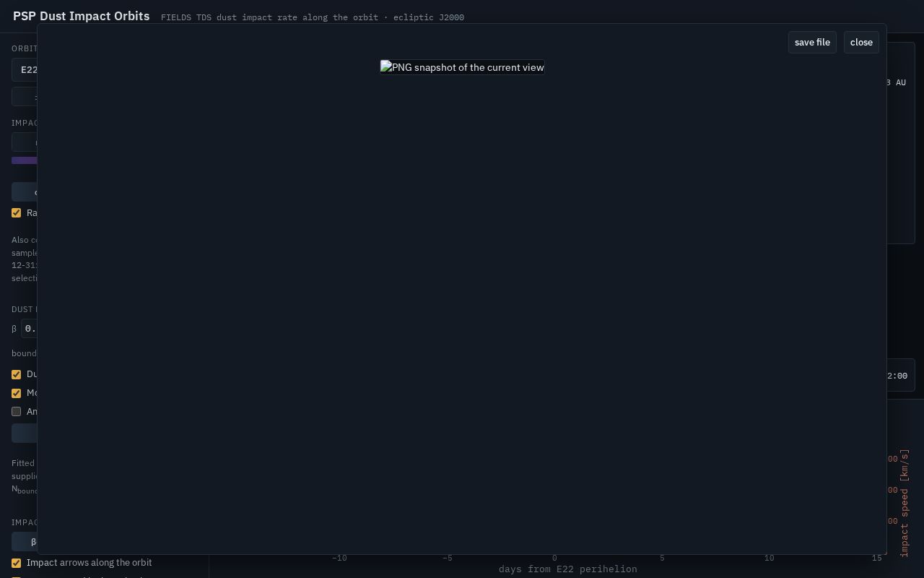Viewport: 924px width, 578px height.
Task: Click the '-10' tick on the days axis
Action: pyautogui.click(x=339, y=558)
